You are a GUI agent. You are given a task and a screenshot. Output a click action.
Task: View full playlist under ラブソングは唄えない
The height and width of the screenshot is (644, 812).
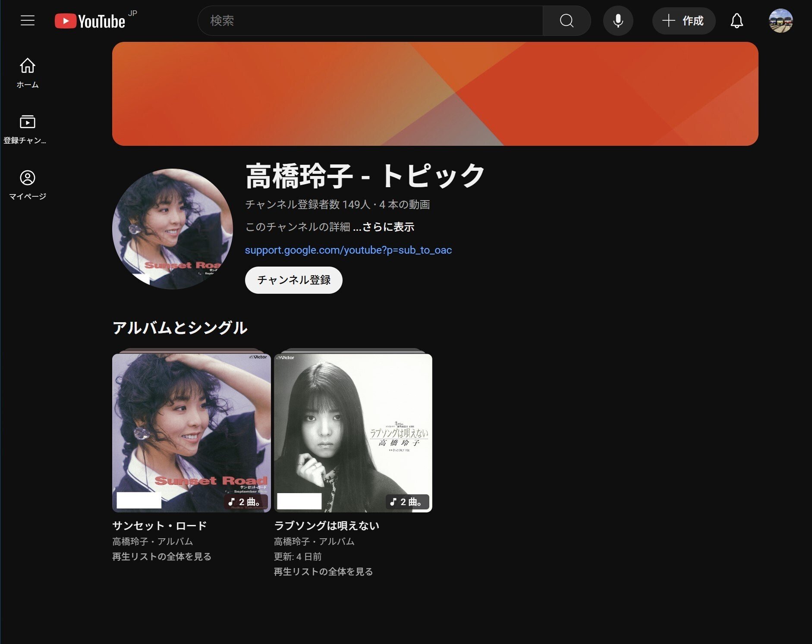pos(323,572)
